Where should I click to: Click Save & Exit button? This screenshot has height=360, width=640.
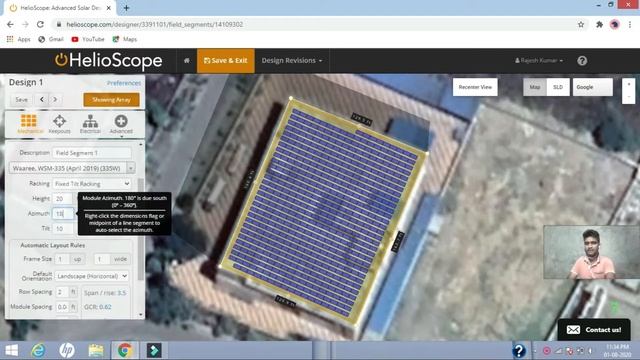[x=226, y=61]
